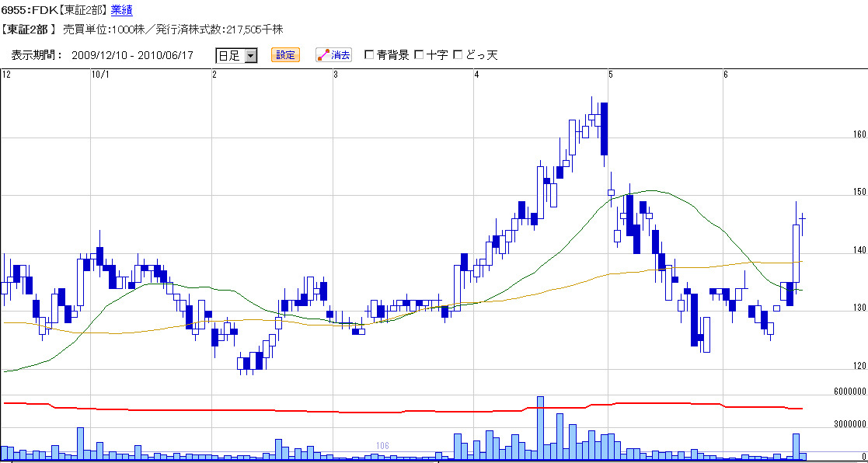This screenshot has width=868, height=463.
Task: Click the 120 price axis label
Action: [x=859, y=366]
